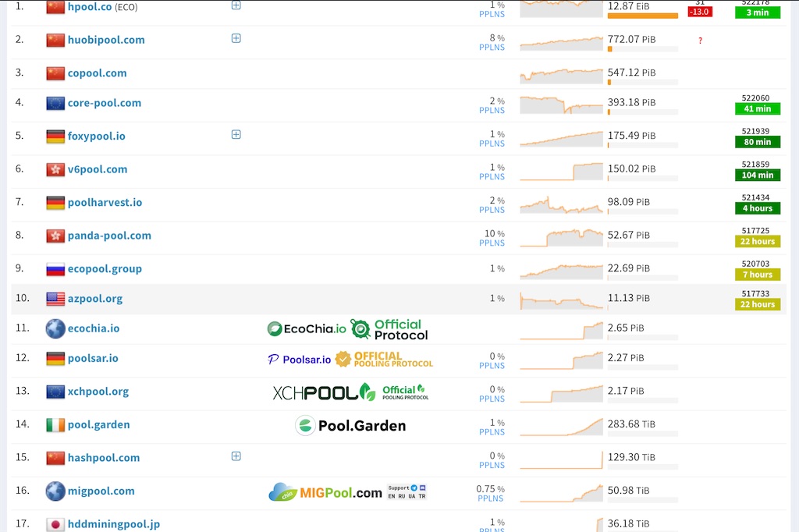Click the red -13.0 badge
799x532 pixels.
click(700, 12)
